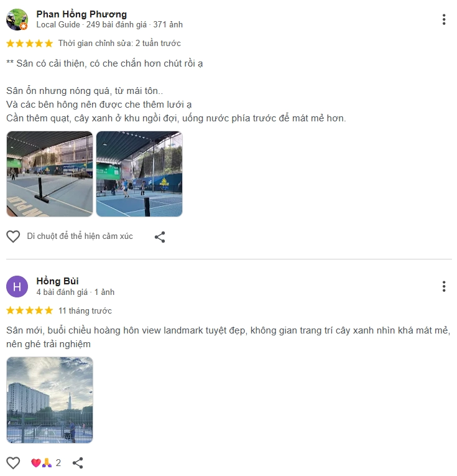Click the five-star rating on Hồng Bùi's review
The height and width of the screenshot is (476, 457).
(29, 310)
